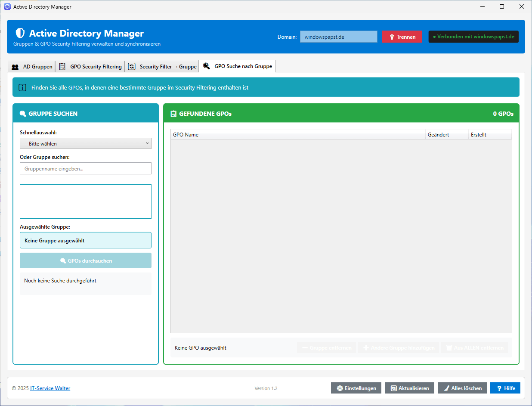Click the gear icon on Einstellungen button
The height and width of the screenshot is (406, 532).
coord(340,388)
